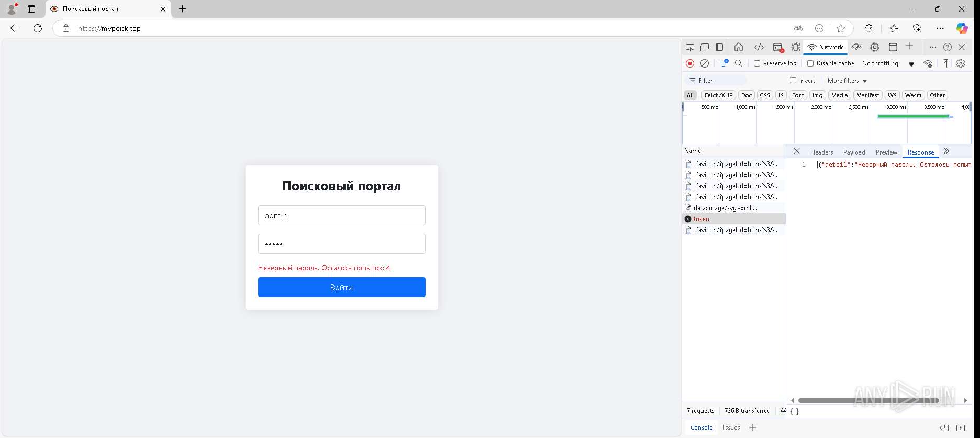Click the Filter text input in Network panel
The image size is (980, 438).
pos(716,81)
